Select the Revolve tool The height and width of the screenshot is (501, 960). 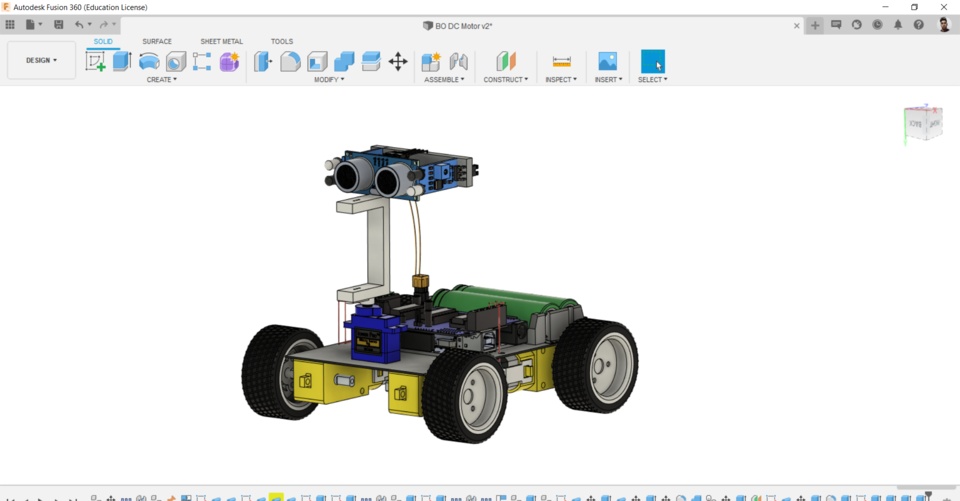point(149,61)
